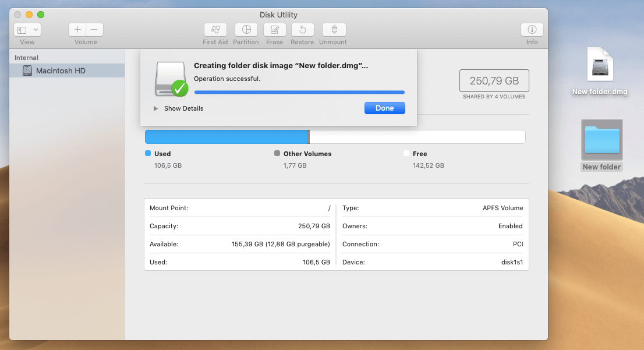Click Done to dismiss the dialog
This screenshot has height=350, width=644.
(x=384, y=108)
